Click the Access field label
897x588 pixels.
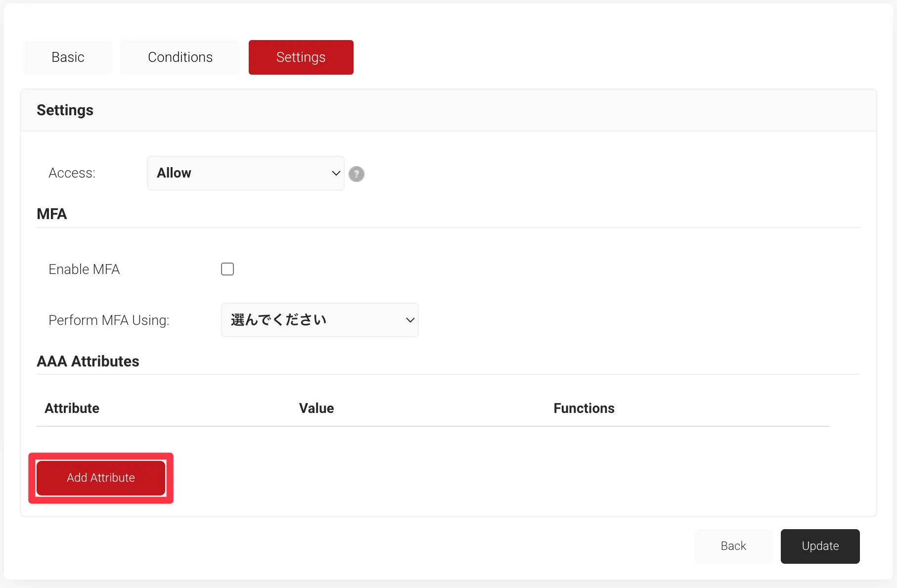[x=72, y=173]
